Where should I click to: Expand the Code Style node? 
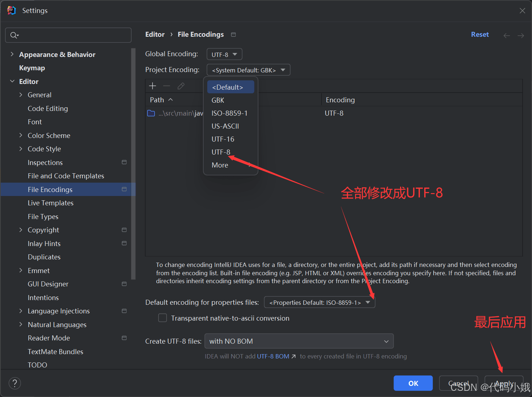click(21, 149)
